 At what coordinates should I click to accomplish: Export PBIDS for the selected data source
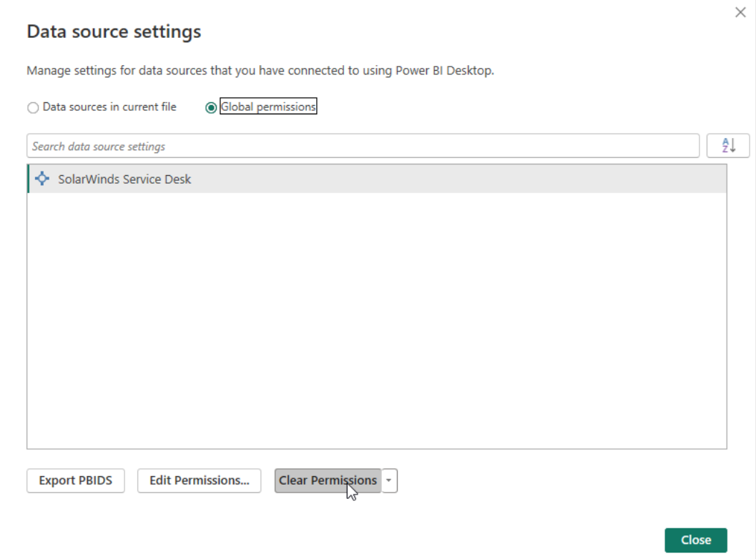[x=74, y=480]
